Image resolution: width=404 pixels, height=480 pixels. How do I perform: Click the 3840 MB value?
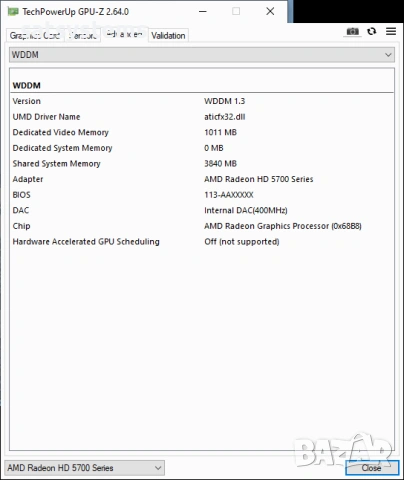click(x=221, y=164)
